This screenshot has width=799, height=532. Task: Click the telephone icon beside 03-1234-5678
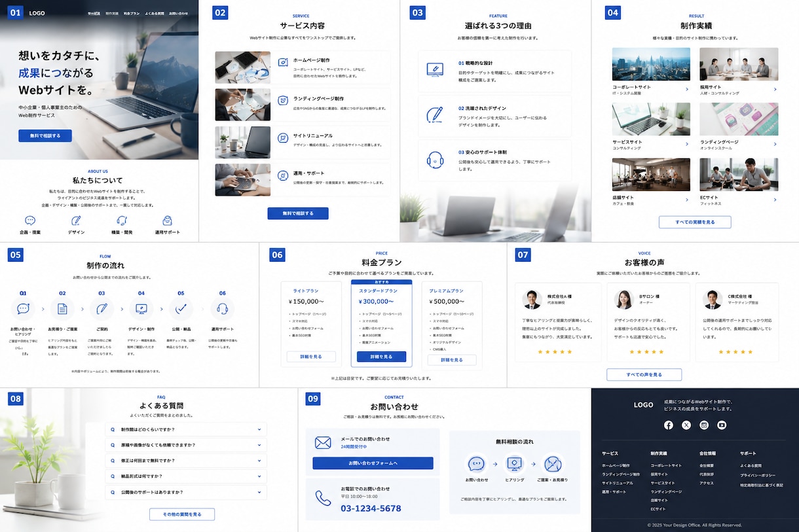pyautogui.click(x=323, y=498)
